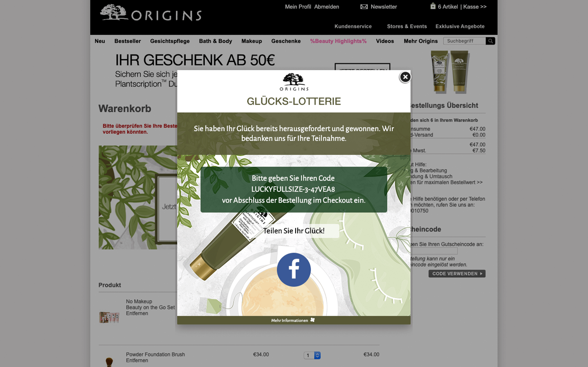Open Exklusive Angebote page
The height and width of the screenshot is (367, 588).
(460, 26)
